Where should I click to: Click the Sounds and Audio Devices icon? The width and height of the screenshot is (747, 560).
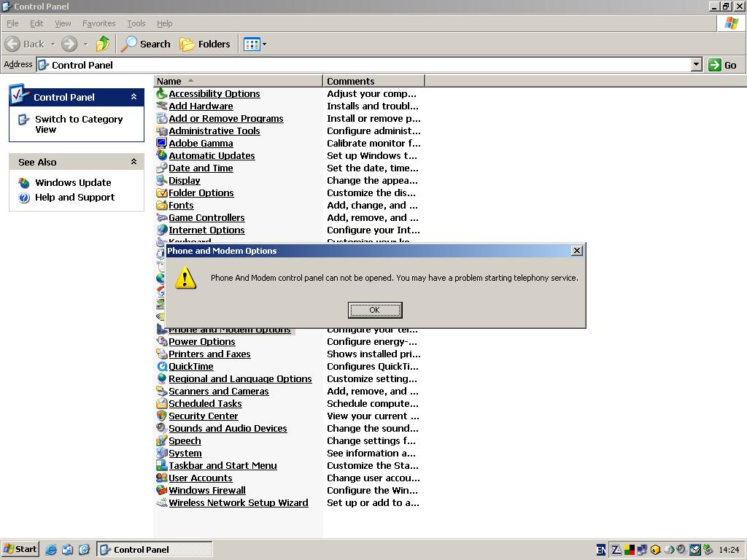162,428
